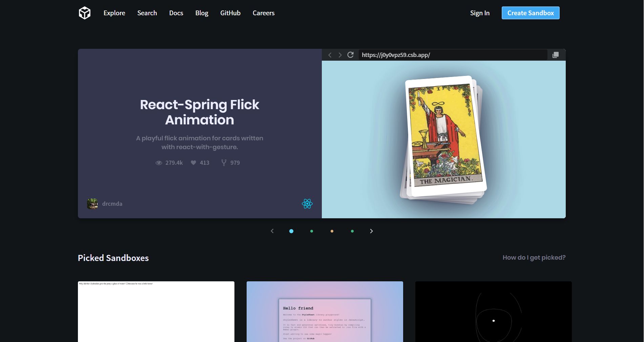The width and height of the screenshot is (644, 342).
Task: Click the drcmda avatar image
Action: (92, 204)
